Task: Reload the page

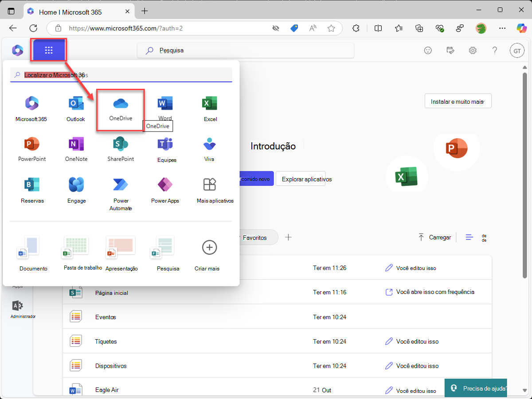Action: [33, 28]
